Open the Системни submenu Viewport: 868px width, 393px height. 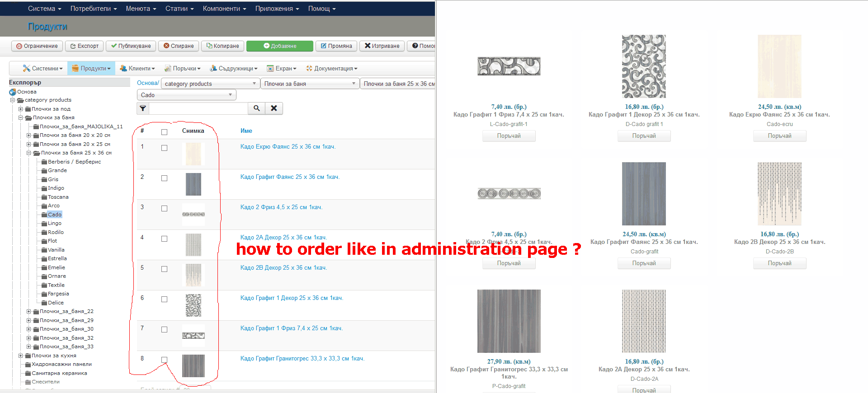[42, 69]
